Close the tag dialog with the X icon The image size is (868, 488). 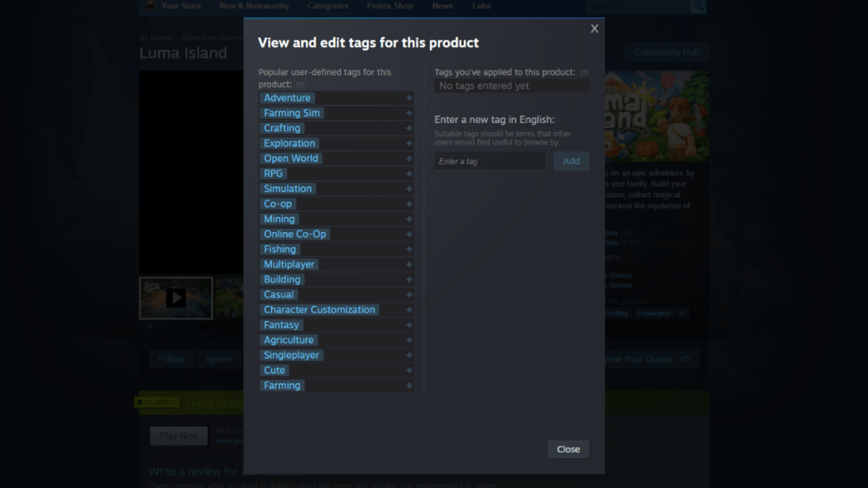(x=594, y=29)
